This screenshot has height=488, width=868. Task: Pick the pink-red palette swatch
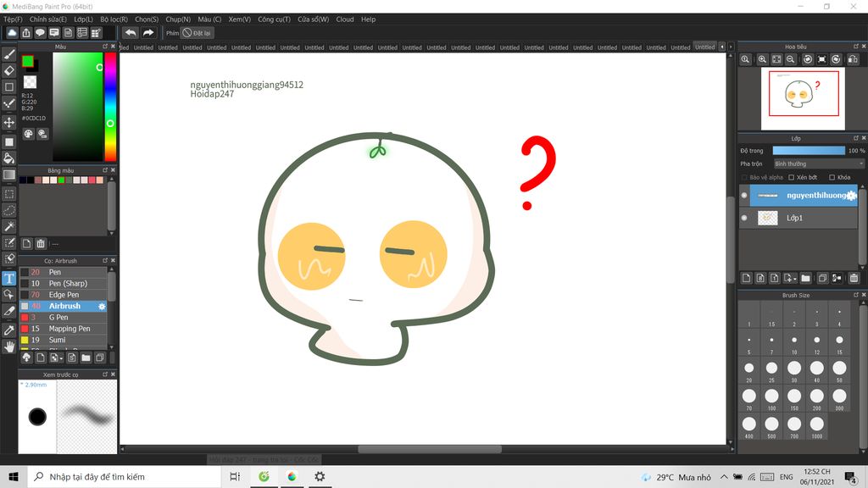click(x=92, y=180)
